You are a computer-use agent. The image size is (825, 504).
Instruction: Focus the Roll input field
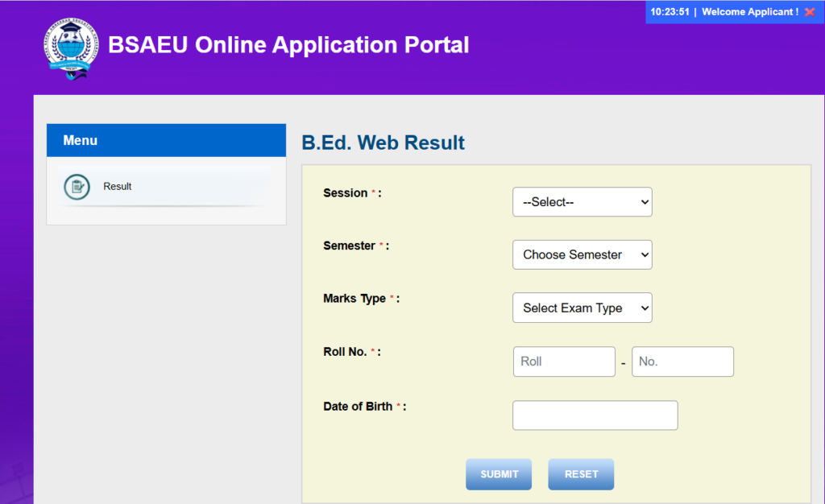[564, 361]
